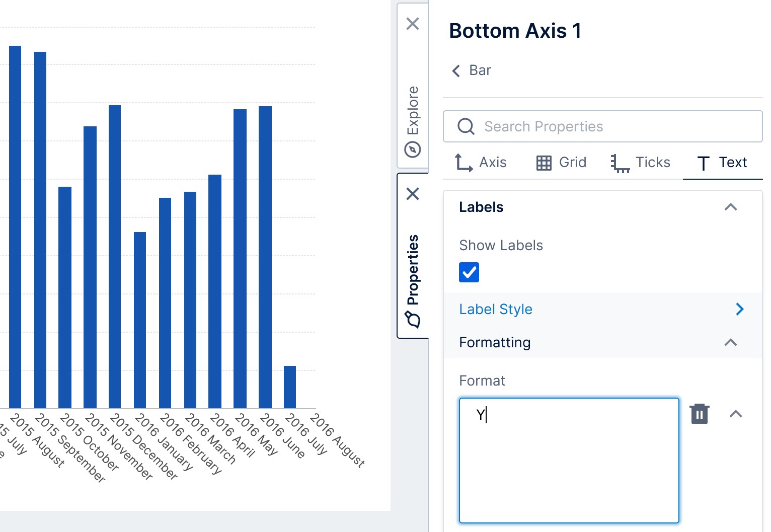Click inside the Format text box
Image resolution: width=771 pixels, height=532 pixels.
[x=569, y=453]
